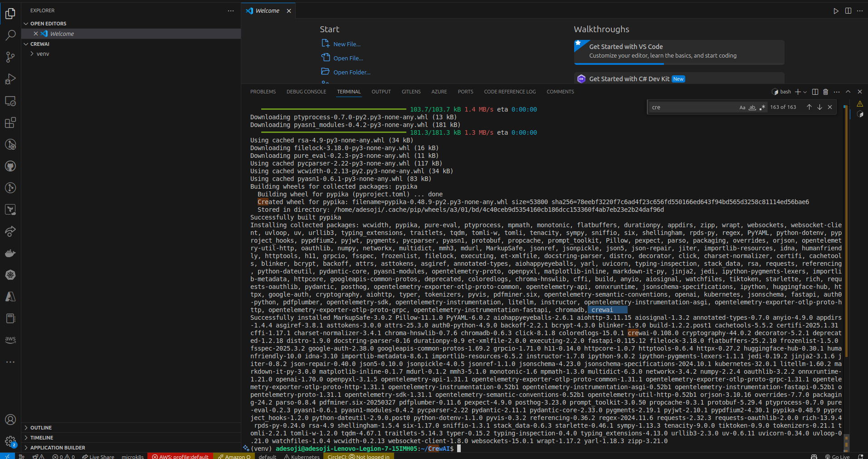Switch to the Debug Console tab
868x459 pixels.
tap(306, 92)
